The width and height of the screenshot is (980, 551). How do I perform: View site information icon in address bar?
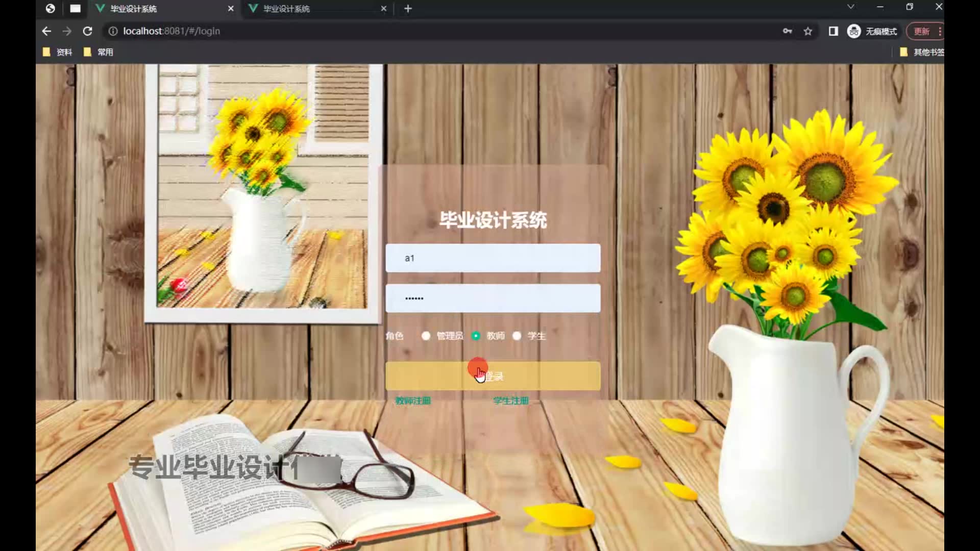[x=113, y=31]
